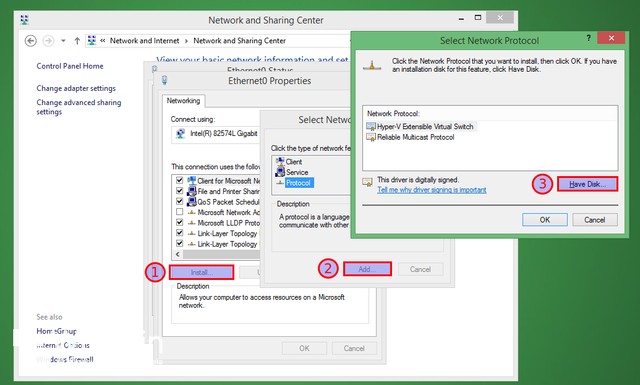Maximize Network and Sharing Center window

(x=478, y=18)
